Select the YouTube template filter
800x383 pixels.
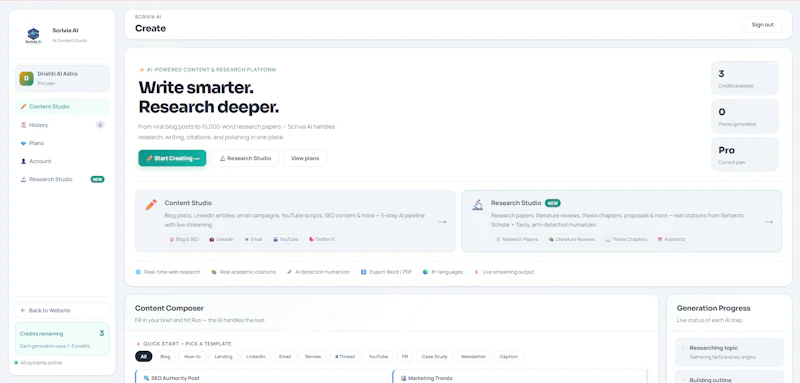point(378,356)
